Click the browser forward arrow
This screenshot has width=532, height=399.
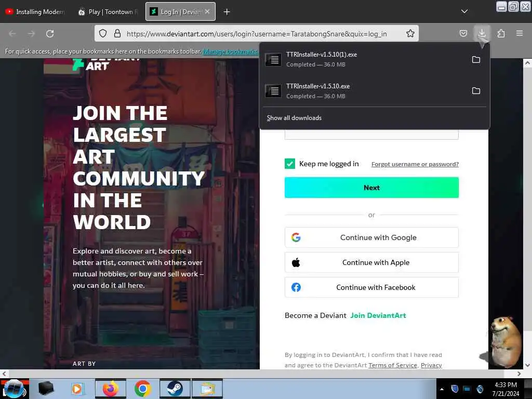pyautogui.click(x=31, y=34)
